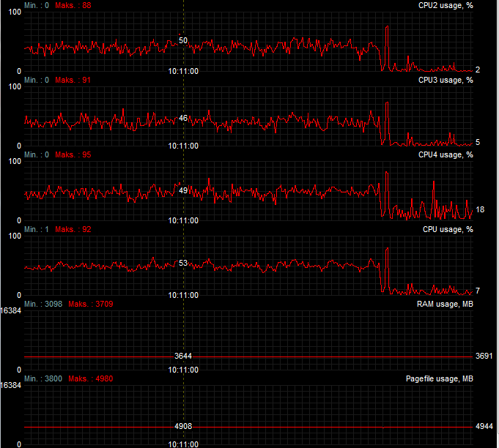The image size is (499, 448).
Task: Click "Min. : 0" on the CPU2 graph
Action: coord(37,5)
